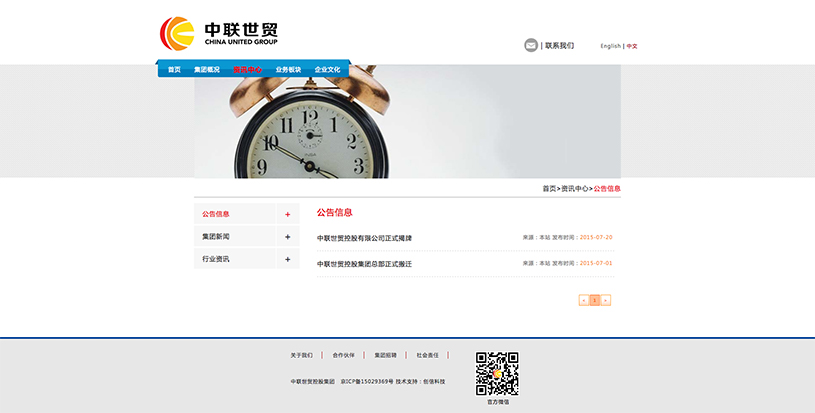
Task: Select page 1 in pagination
Action: [595, 300]
